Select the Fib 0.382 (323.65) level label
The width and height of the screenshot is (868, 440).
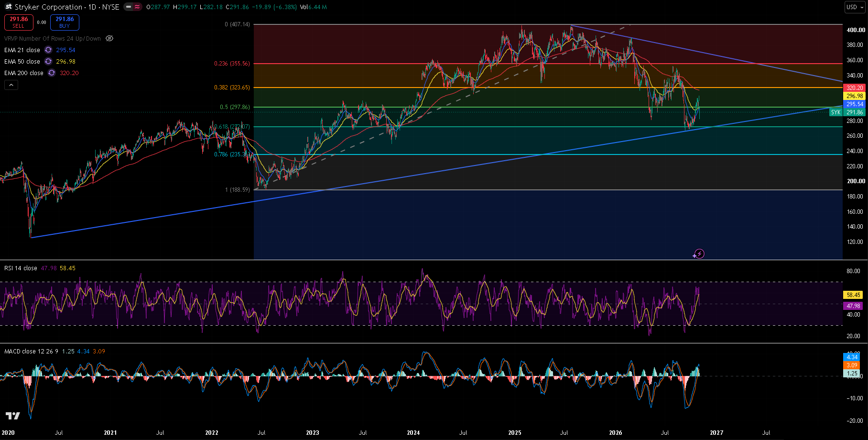point(232,88)
